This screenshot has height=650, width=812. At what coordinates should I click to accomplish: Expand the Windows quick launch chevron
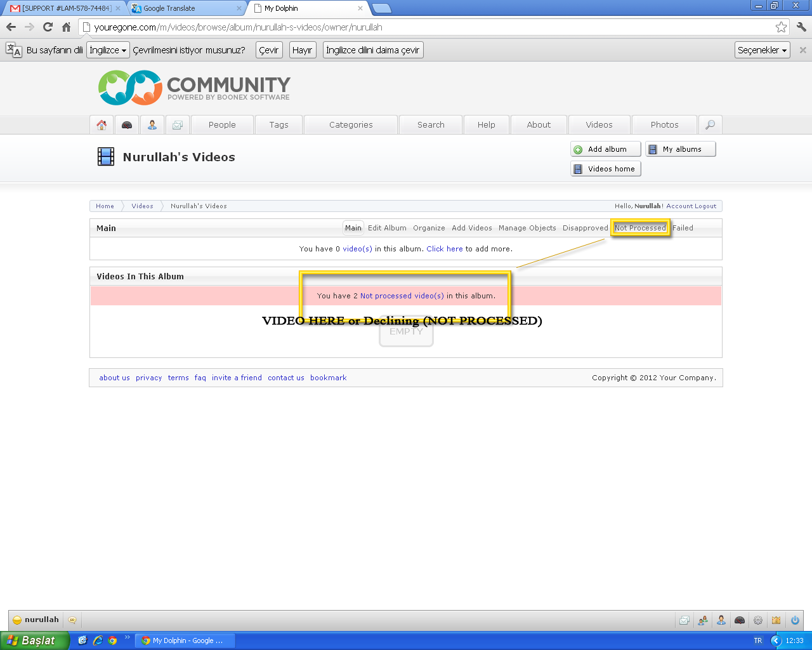127,638
